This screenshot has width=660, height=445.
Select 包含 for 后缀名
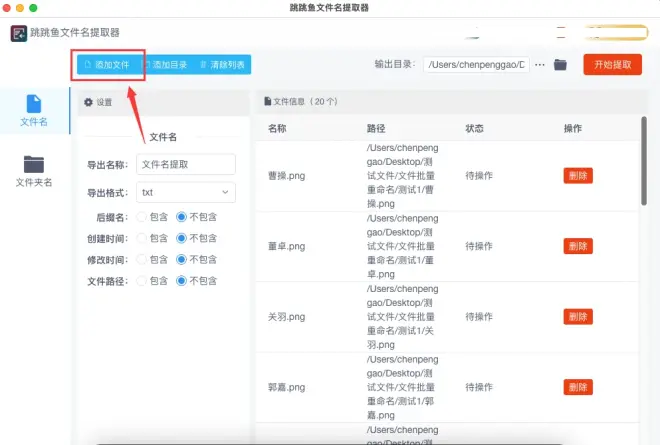(x=142, y=217)
